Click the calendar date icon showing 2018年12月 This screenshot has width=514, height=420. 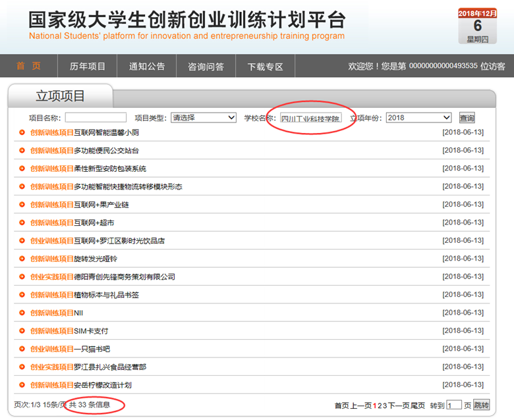click(x=477, y=26)
